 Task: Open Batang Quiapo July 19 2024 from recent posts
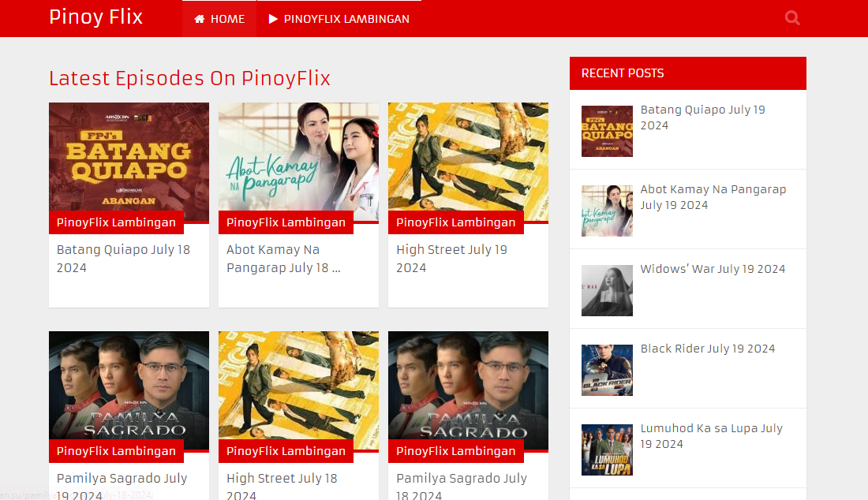click(x=703, y=117)
